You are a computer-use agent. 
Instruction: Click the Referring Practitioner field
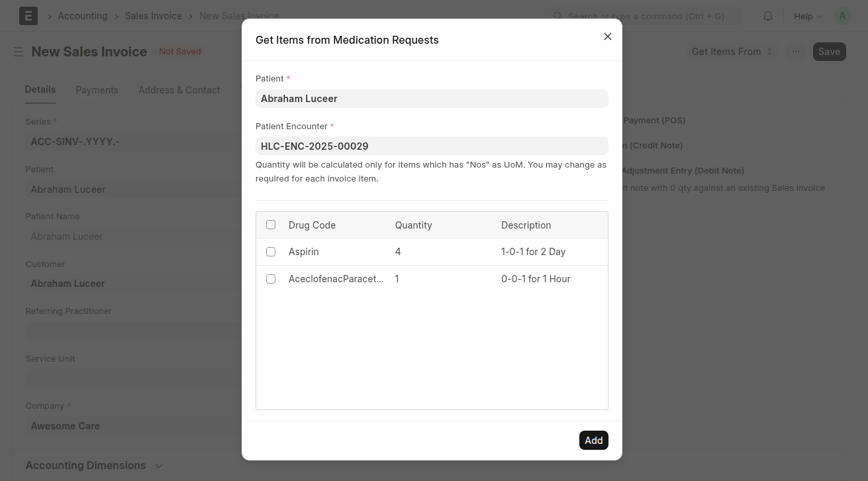coord(134,331)
